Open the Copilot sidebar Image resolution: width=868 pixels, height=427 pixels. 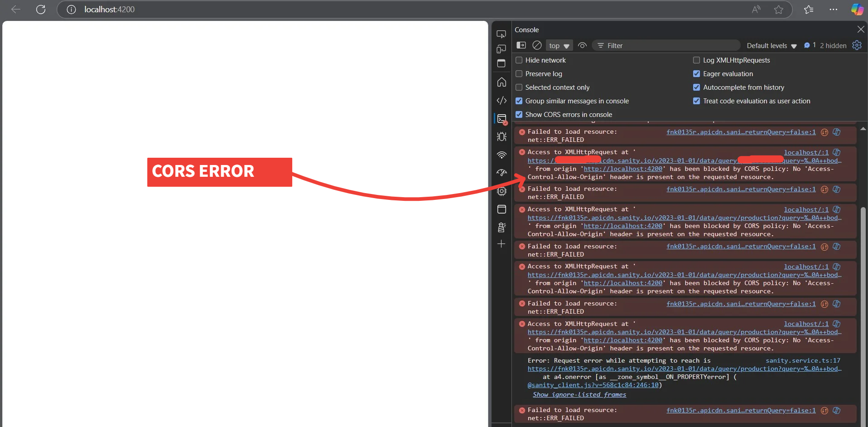[x=857, y=10]
